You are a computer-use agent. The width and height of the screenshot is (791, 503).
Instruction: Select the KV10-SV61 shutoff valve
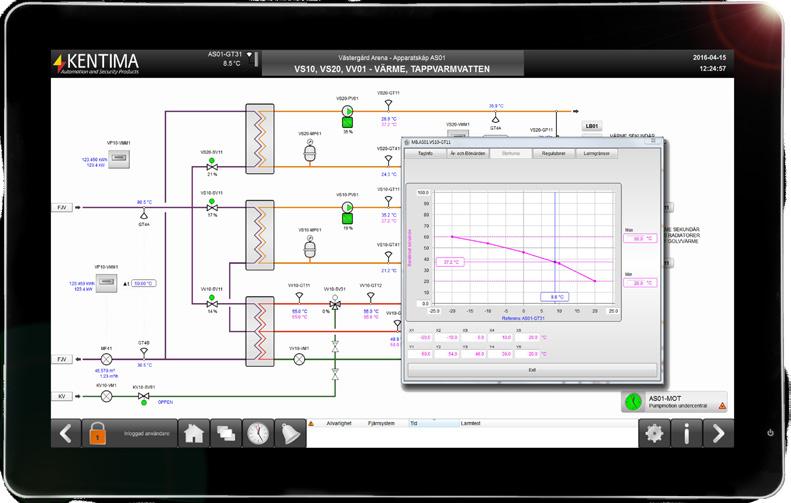point(143,397)
